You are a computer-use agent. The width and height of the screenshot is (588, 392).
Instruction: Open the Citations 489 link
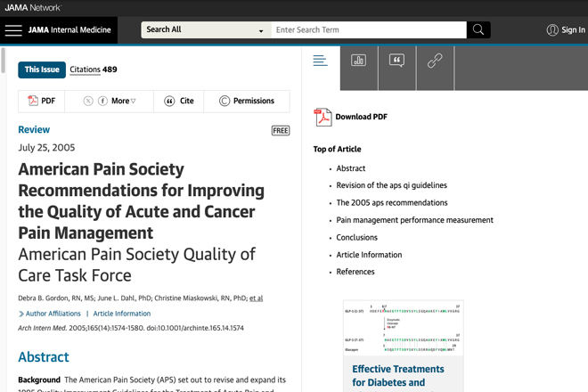[93, 69]
